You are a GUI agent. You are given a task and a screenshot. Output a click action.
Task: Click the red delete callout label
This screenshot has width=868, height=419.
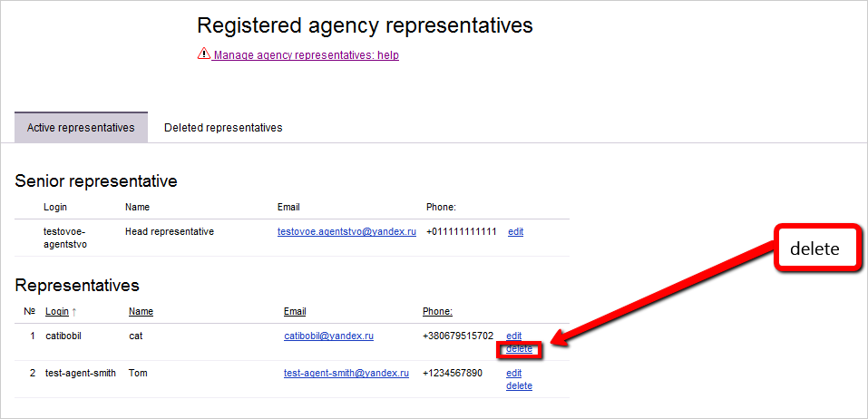(x=814, y=248)
